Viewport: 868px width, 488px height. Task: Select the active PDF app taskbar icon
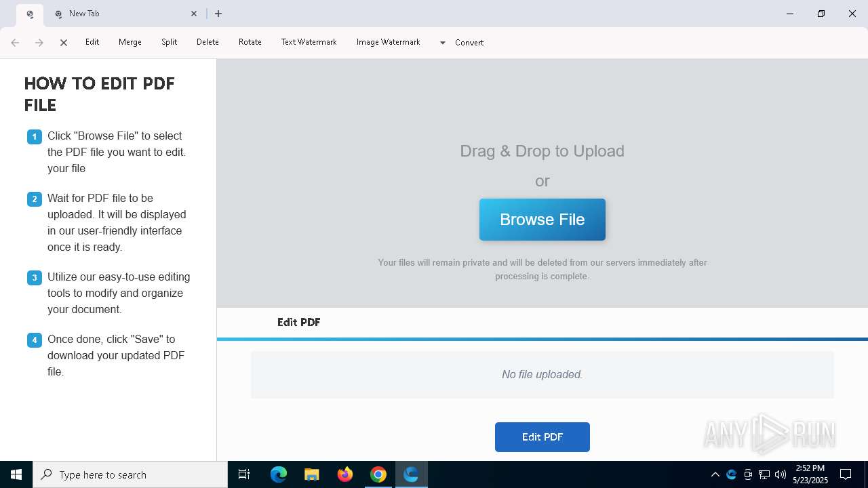coord(411,474)
